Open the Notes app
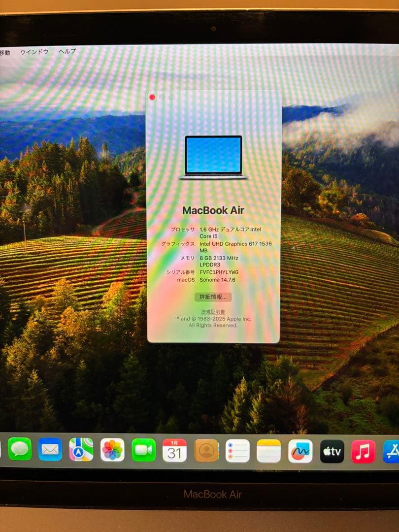Screen dimensions: 399x532 click(268, 451)
